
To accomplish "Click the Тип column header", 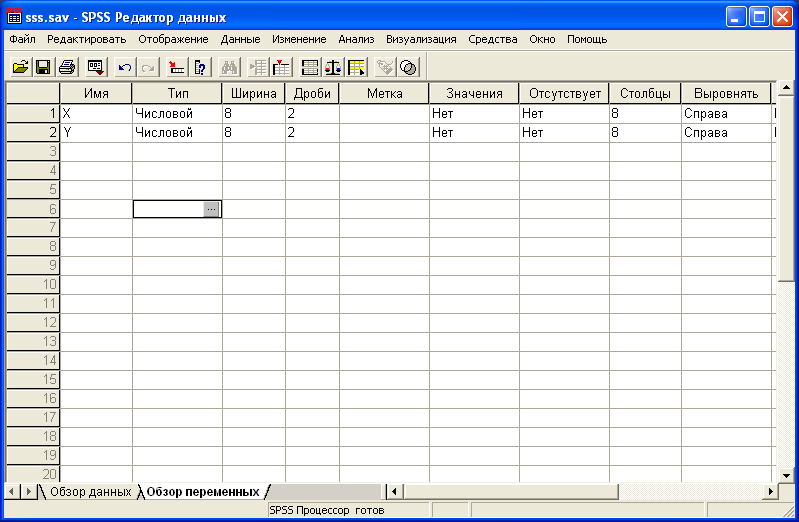I will pos(178,93).
